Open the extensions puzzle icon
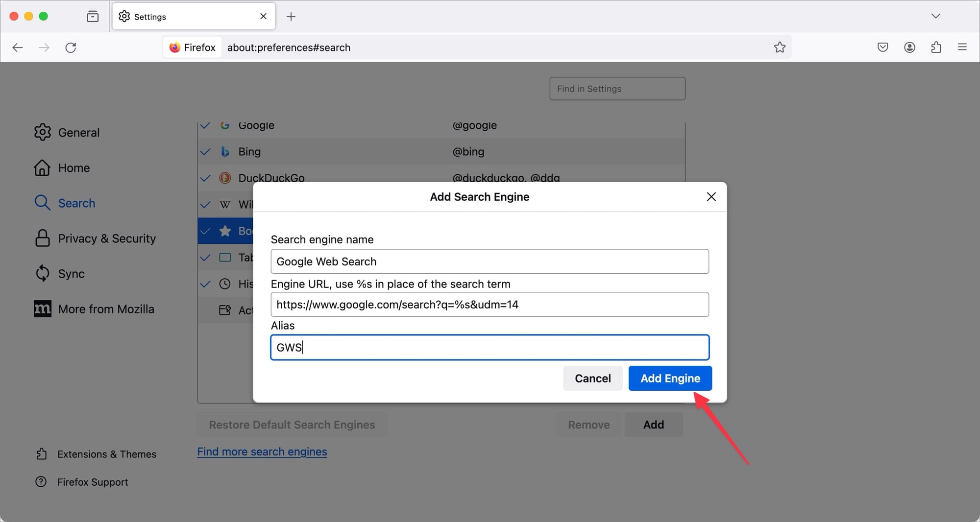Screen dimensions: 980x522 pos(936,47)
